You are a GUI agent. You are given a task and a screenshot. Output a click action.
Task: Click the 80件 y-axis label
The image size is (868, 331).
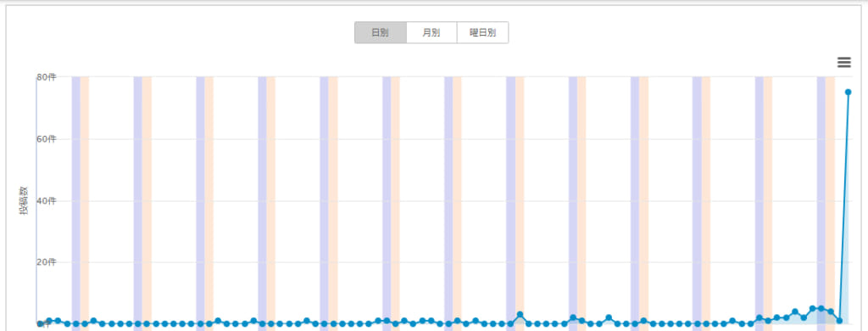[47, 77]
